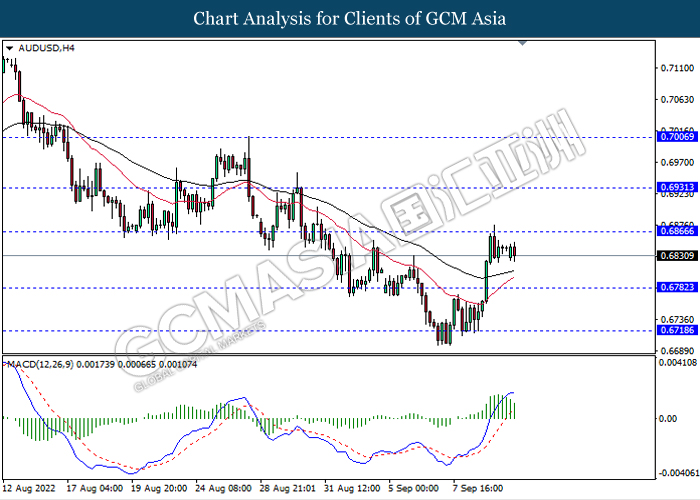Select the 0.68666 level label
The width and height of the screenshot is (700, 500).
click(677, 231)
